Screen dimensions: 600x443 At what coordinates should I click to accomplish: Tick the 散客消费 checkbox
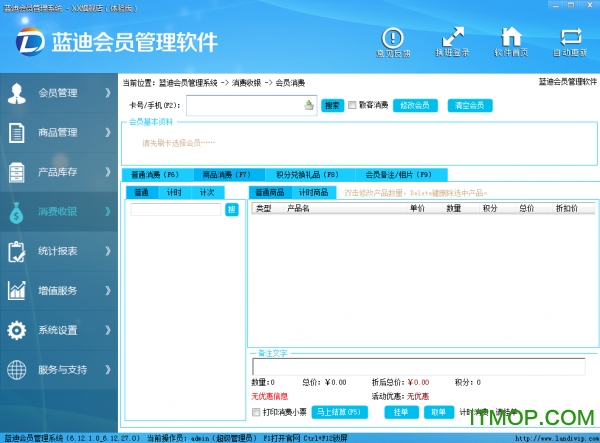352,105
